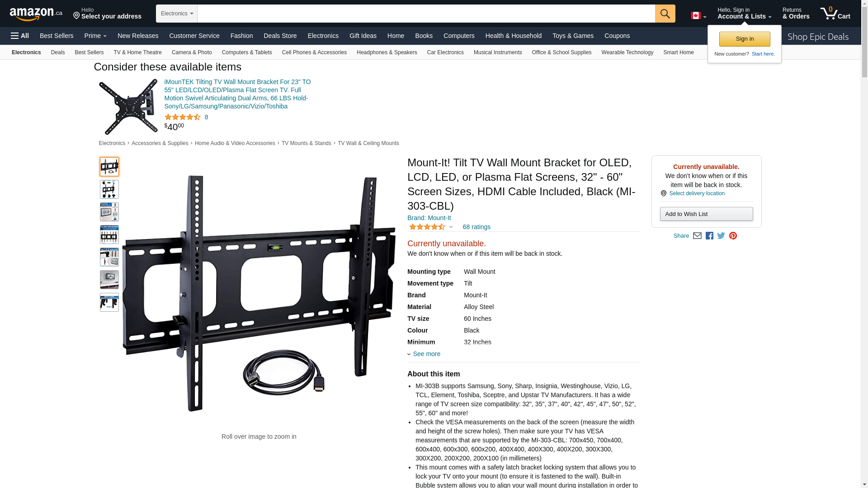Share product by email icon
This screenshot has height=488, width=868.
(x=697, y=236)
